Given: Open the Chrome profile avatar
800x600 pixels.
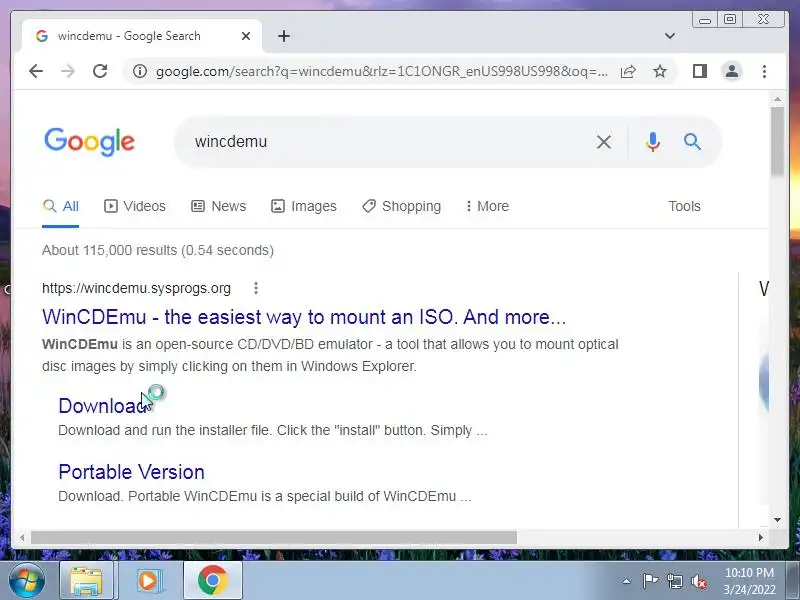Looking at the screenshot, I should point(732,71).
